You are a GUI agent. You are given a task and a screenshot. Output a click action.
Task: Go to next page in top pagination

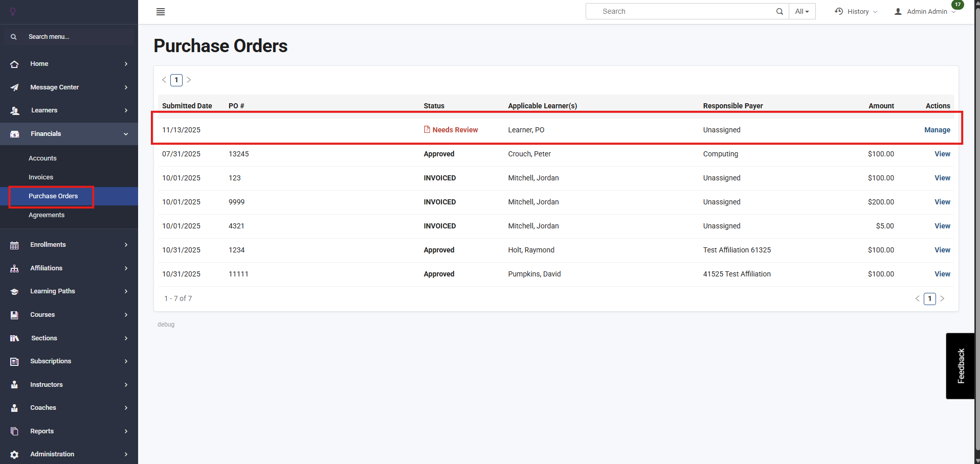coord(189,80)
